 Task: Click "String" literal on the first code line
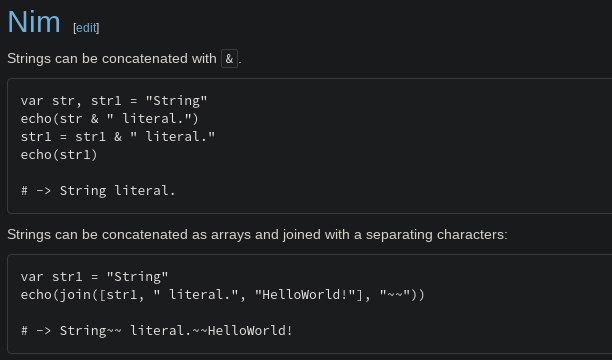click(176, 101)
